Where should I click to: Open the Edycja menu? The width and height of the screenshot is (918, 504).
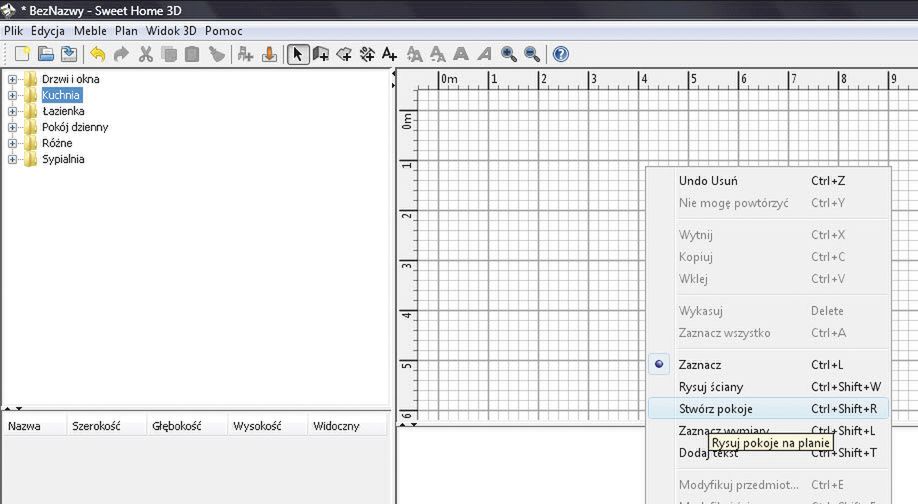(x=48, y=31)
